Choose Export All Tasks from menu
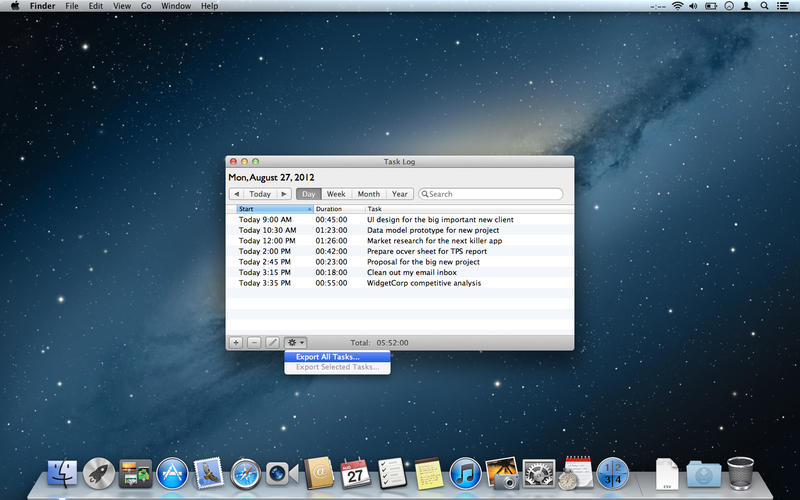 pos(328,356)
